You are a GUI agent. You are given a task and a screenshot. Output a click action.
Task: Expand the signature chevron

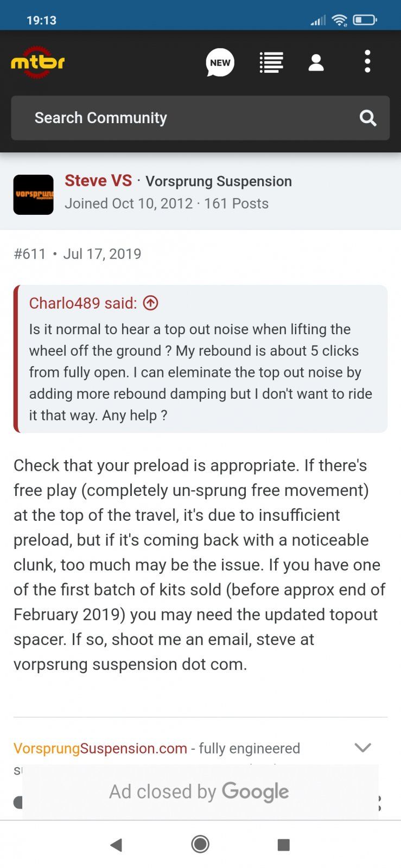pos(362,748)
